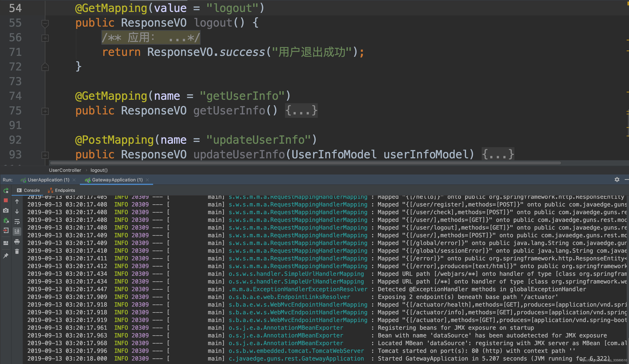Print console output with printer icon
Screen dimensions: 629x364
click(17, 242)
